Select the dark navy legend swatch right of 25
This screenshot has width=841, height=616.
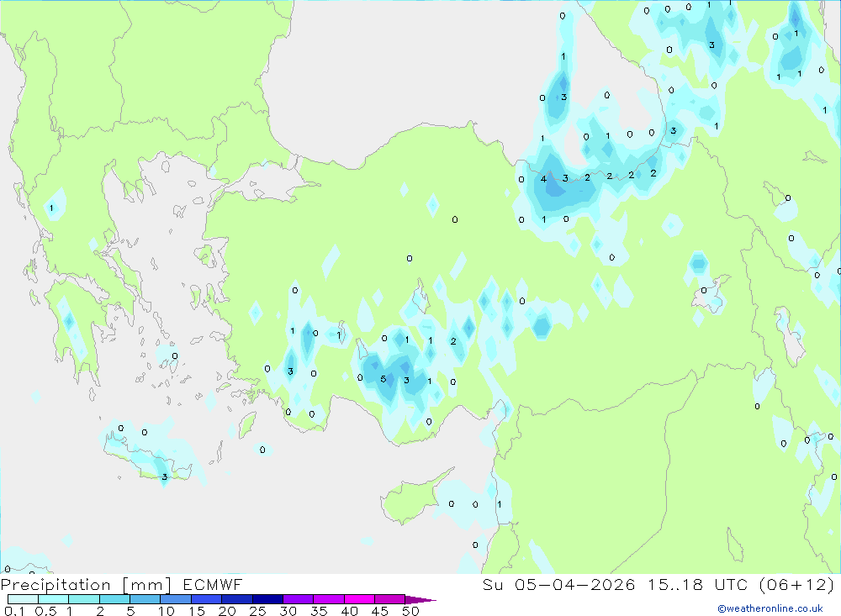(267, 599)
